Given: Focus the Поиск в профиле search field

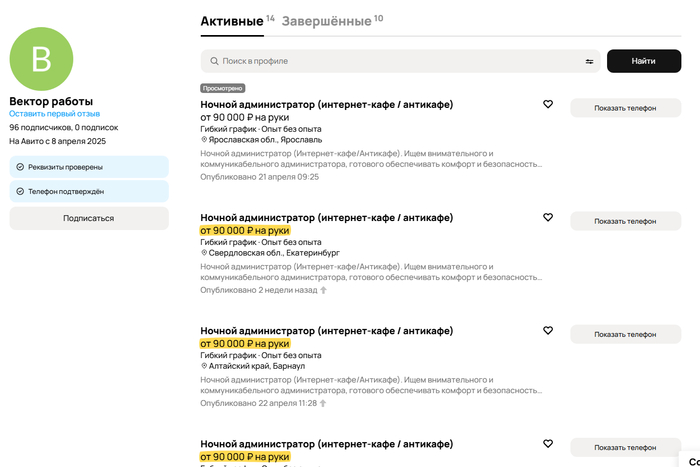Looking at the screenshot, I should (400, 61).
